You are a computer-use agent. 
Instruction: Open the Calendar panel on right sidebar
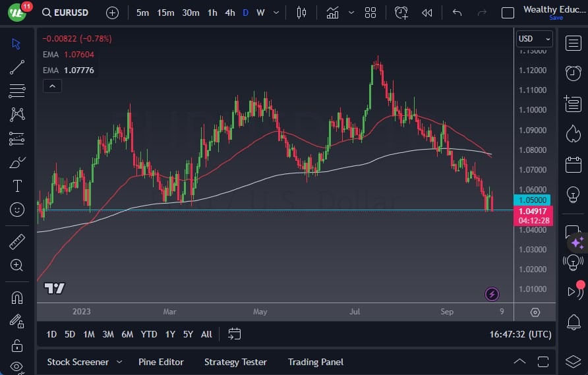click(x=573, y=163)
